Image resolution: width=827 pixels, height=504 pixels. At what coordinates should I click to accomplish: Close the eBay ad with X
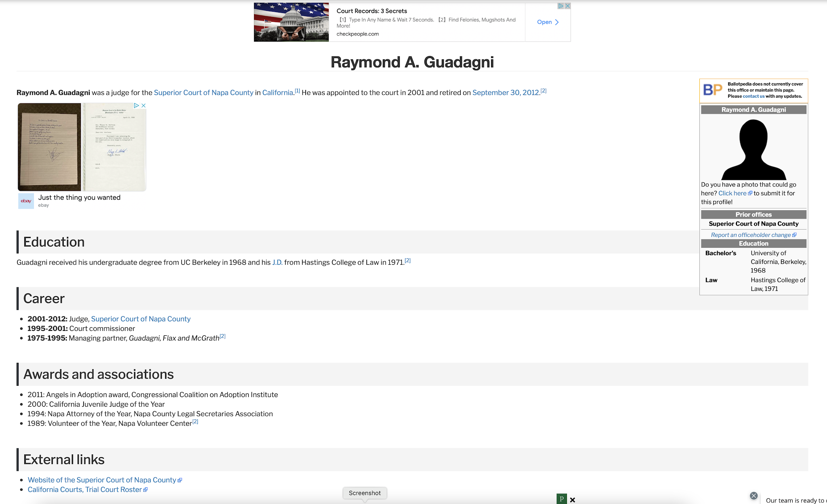(143, 106)
